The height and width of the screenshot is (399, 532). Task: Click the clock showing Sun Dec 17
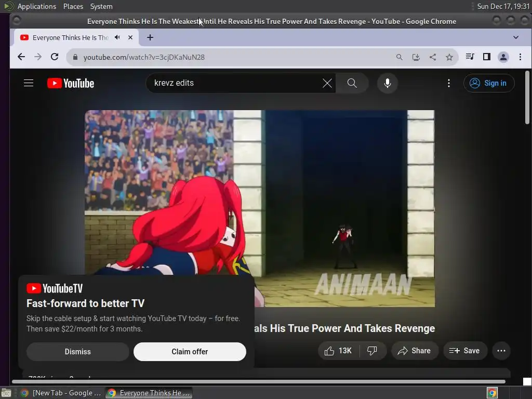click(x=503, y=6)
